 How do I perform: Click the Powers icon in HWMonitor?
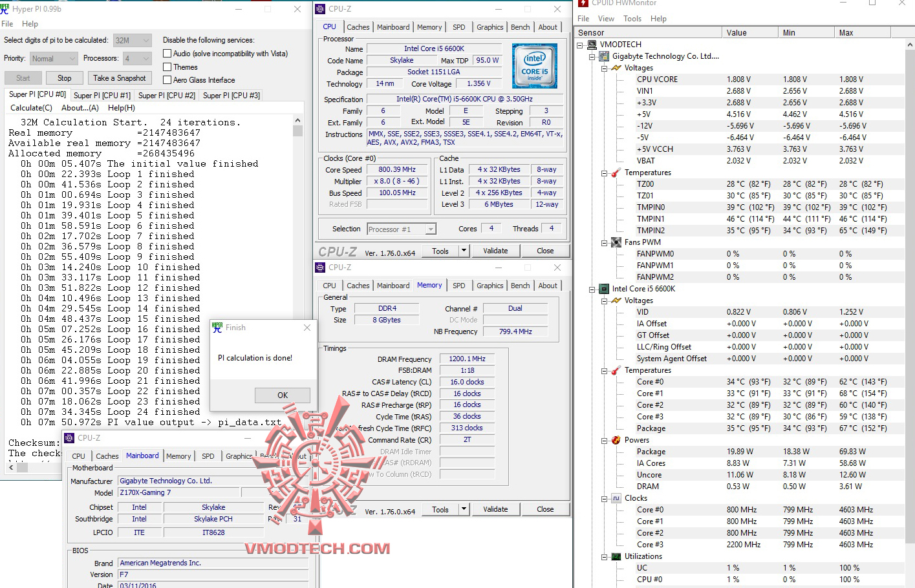[x=616, y=440]
